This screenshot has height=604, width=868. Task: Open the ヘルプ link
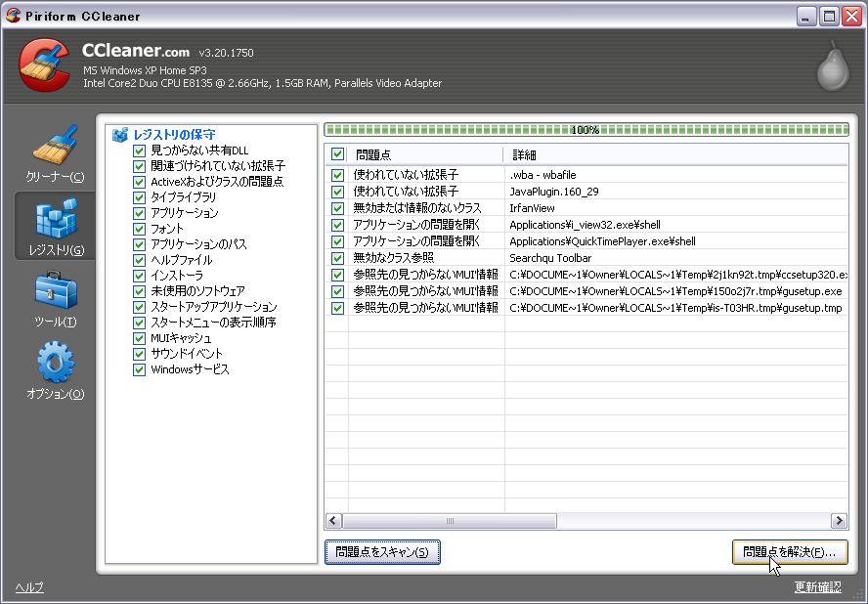point(29,586)
